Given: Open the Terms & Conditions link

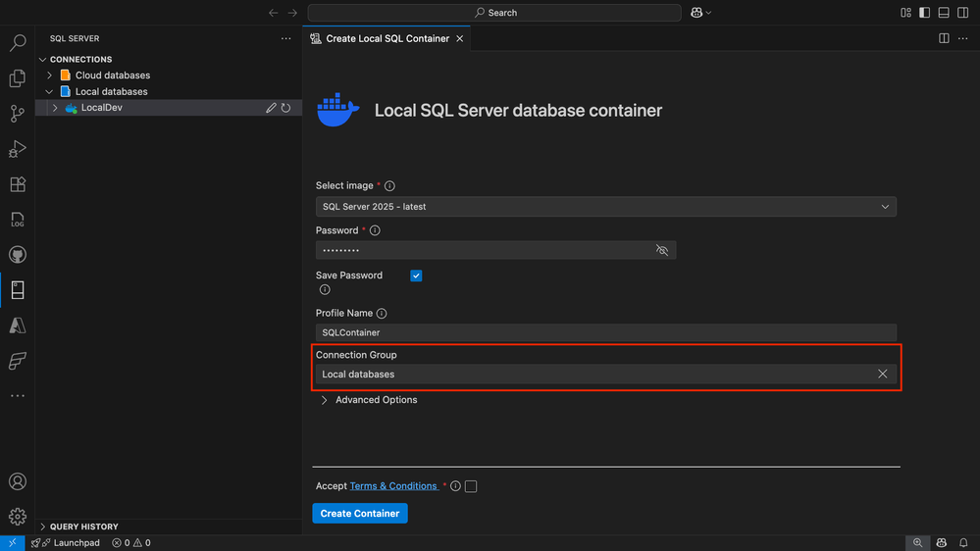Looking at the screenshot, I should click(x=393, y=486).
